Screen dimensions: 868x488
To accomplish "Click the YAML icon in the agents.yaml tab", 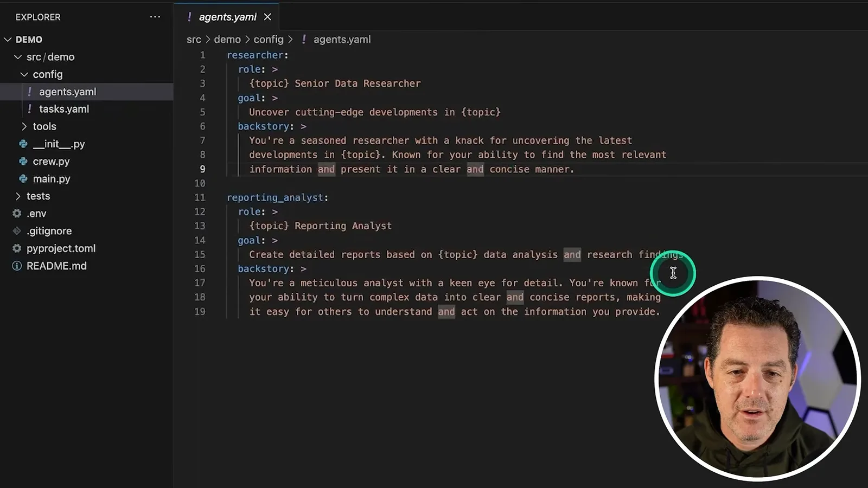I will 189,17.
